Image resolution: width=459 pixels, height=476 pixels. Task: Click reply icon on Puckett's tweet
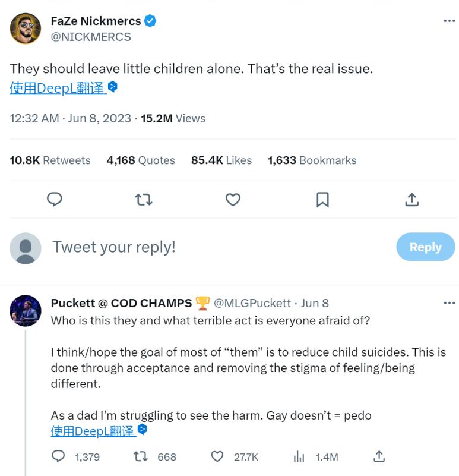58,456
